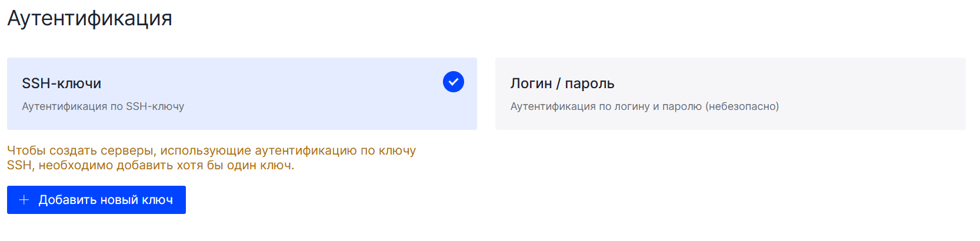Switch authentication to password-based login
Image resolution: width=980 pixels, height=241 pixels.
pyautogui.click(x=731, y=93)
